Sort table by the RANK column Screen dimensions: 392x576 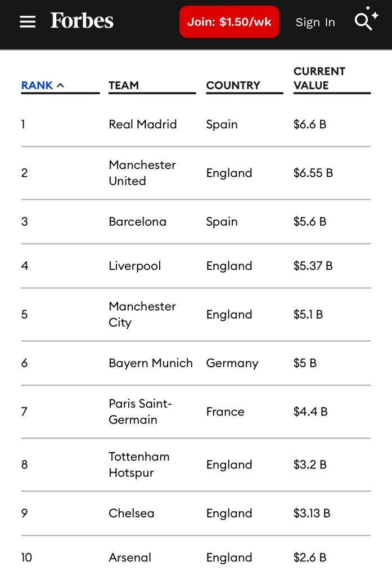pos(37,86)
